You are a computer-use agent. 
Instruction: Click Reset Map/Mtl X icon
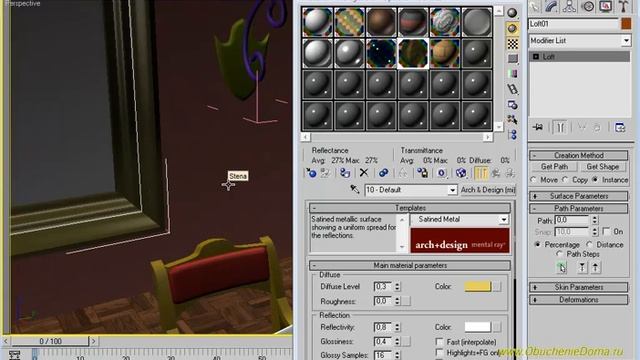pos(364,173)
